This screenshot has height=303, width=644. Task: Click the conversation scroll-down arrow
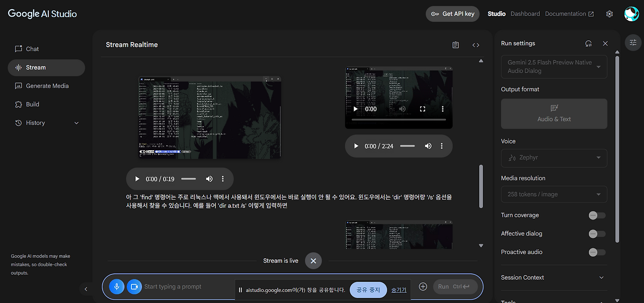coord(480,246)
